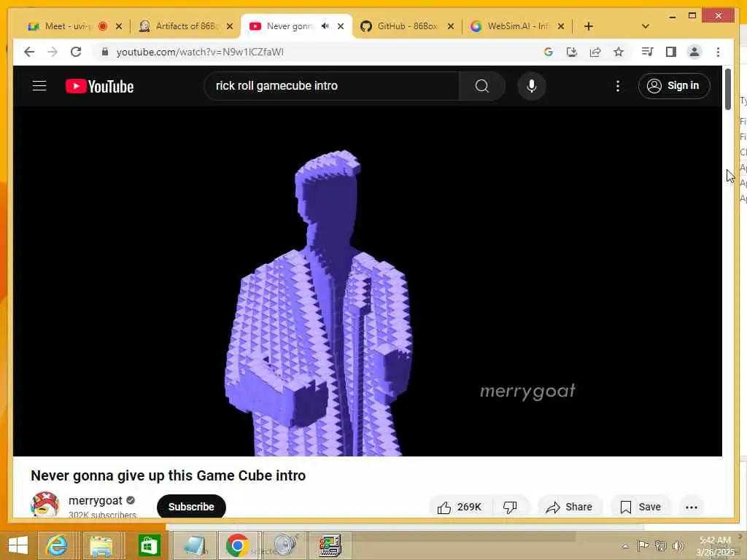The image size is (747, 560).
Task: Click the page vertical scrollbar thumb
Action: pos(727,90)
